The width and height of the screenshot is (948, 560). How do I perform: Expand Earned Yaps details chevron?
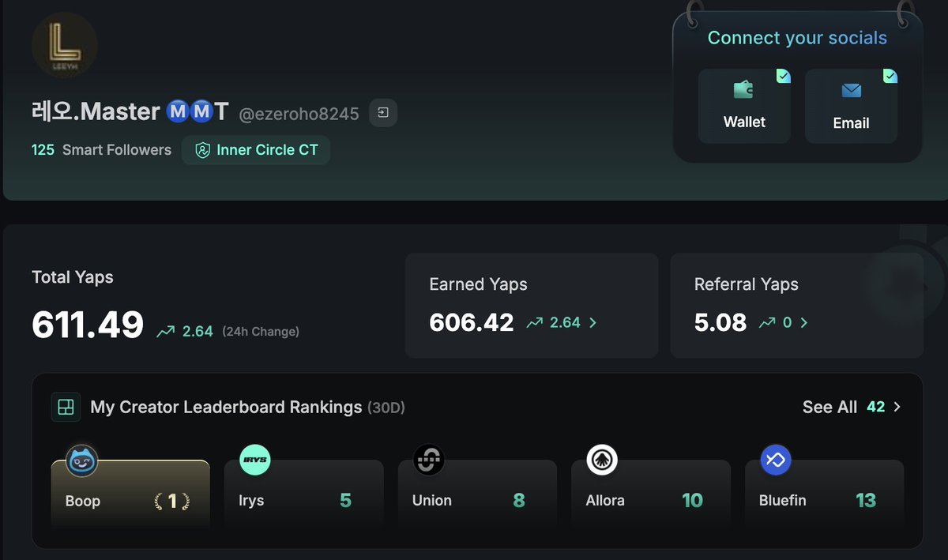point(593,322)
